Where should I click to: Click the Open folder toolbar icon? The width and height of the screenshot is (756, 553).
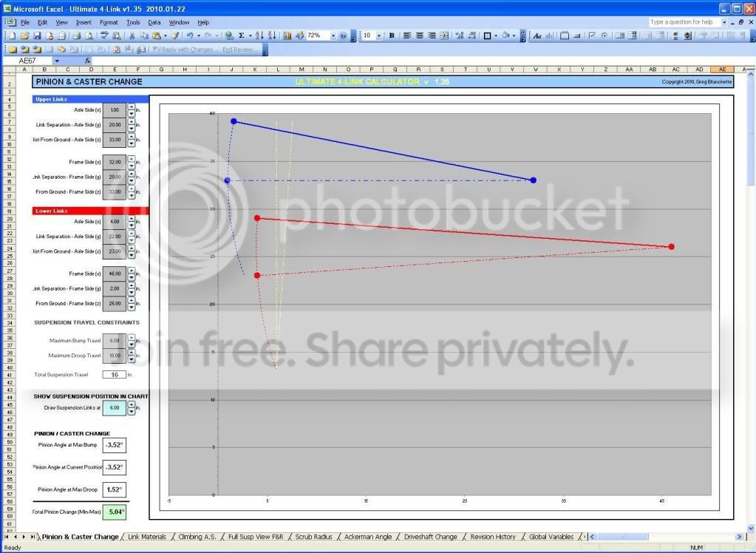25,35
